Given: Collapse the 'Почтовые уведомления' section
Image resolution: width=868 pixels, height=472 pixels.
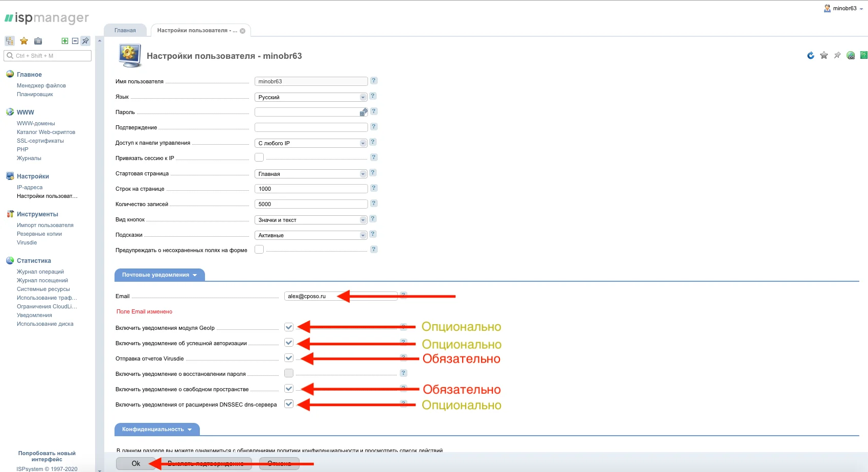Looking at the screenshot, I should 159,275.
